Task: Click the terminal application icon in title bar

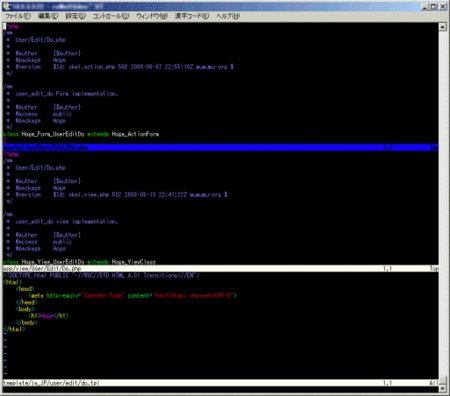Action: tap(7, 6)
